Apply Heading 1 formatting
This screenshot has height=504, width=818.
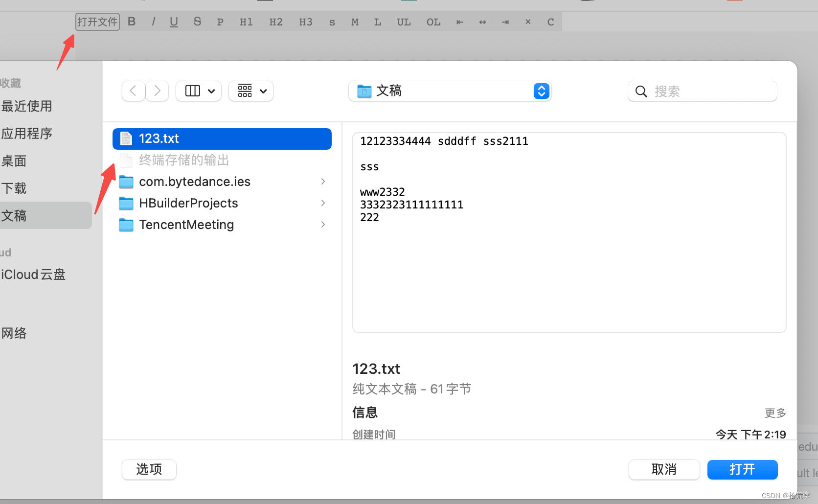point(246,22)
